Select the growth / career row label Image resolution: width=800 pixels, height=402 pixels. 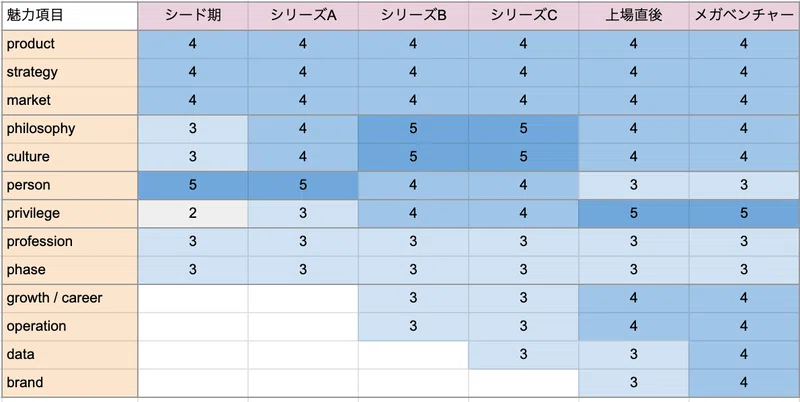[69, 298]
